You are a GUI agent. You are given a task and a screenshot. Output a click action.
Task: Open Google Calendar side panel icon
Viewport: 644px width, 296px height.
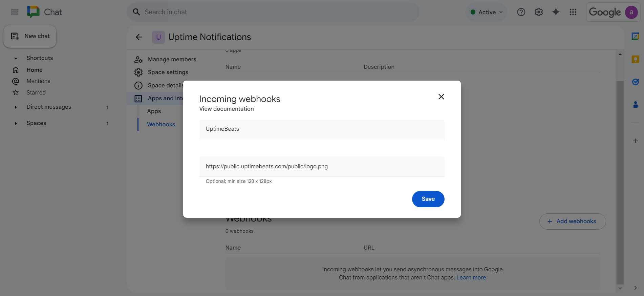pos(636,36)
